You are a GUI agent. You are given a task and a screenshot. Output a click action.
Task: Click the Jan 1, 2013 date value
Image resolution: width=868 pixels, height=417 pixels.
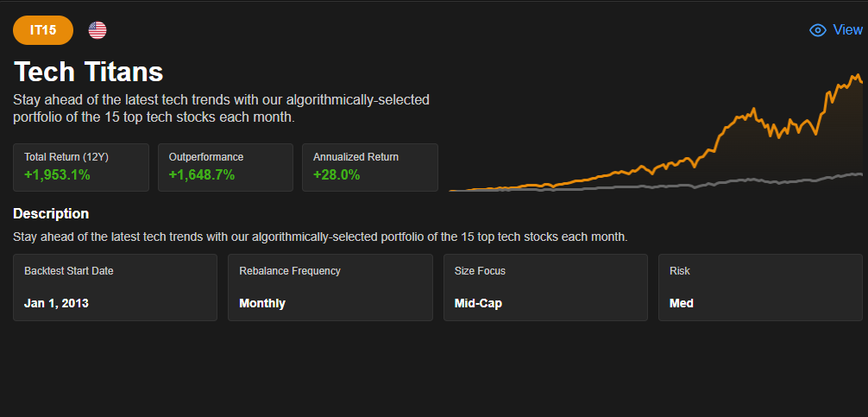pyautogui.click(x=56, y=304)
